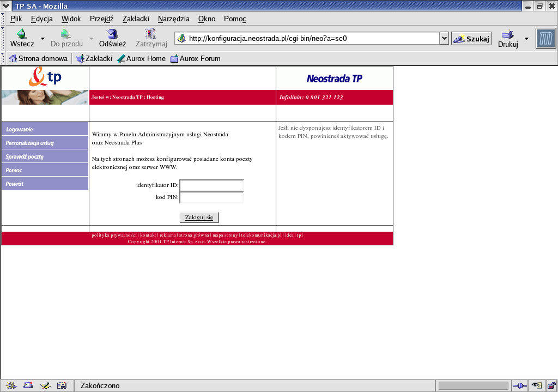Select Sprawdź pocztę in the sidebar
558x392 pixels.
coord(45,156)
